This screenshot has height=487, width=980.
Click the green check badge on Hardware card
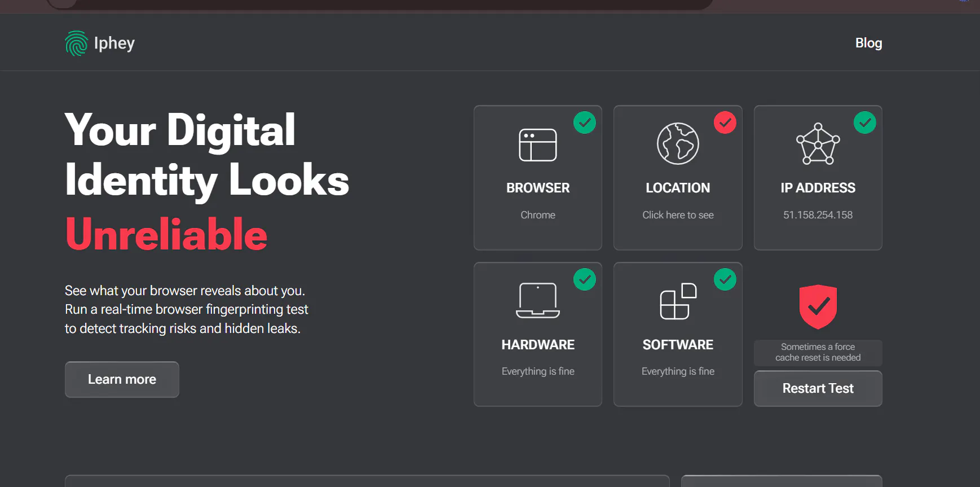click(x=585, y=279)
